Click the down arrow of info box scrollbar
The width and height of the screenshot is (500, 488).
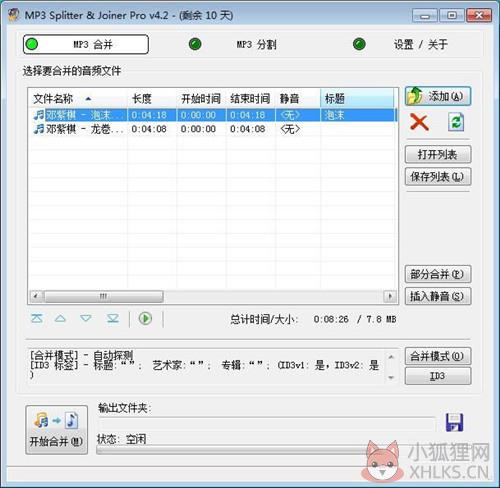[391, 377]
